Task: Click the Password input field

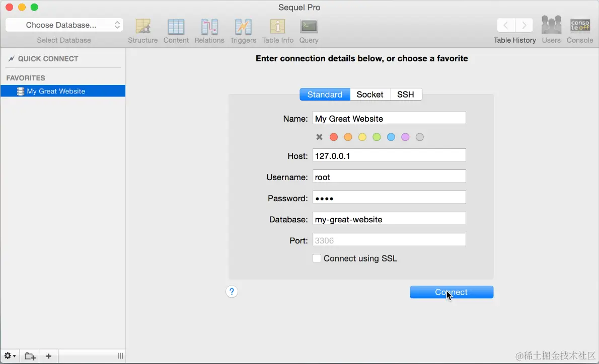Action: coord(389,198)
